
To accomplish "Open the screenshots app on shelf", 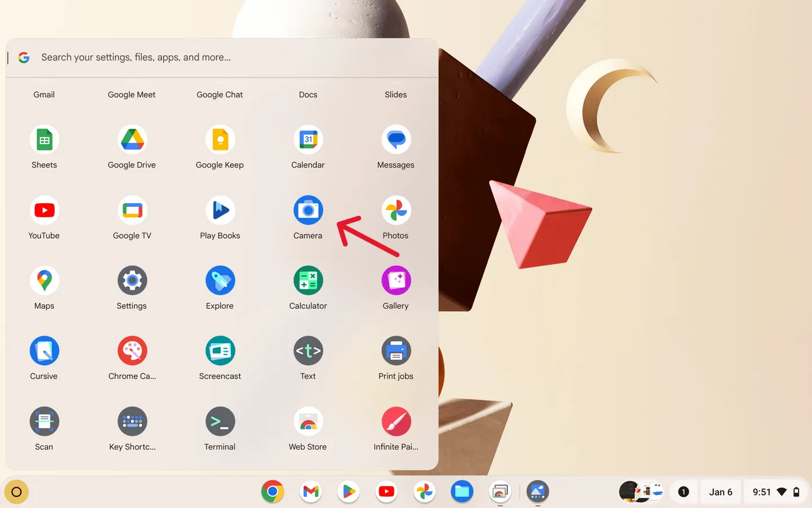I will point(500,492).
